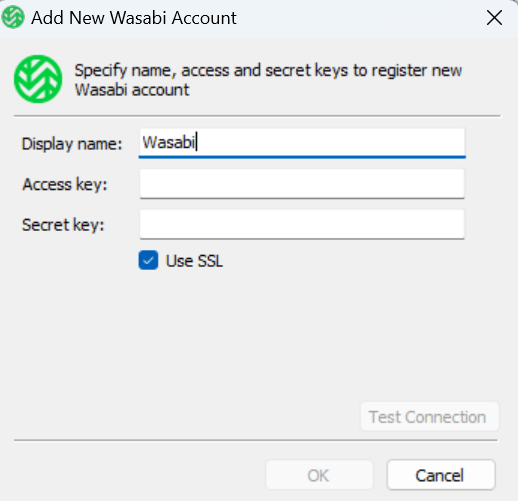Click the small Wasabi icon in title bar
The image size is (518, 501).
coord(13,17)
